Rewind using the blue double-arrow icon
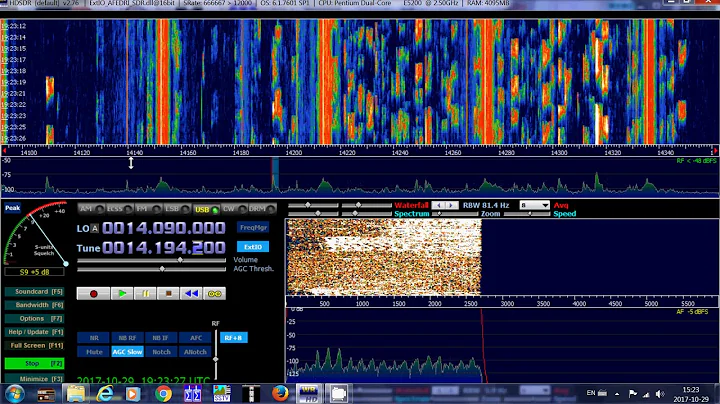Screen dimensions: 720x404 [x=191, y=294]
